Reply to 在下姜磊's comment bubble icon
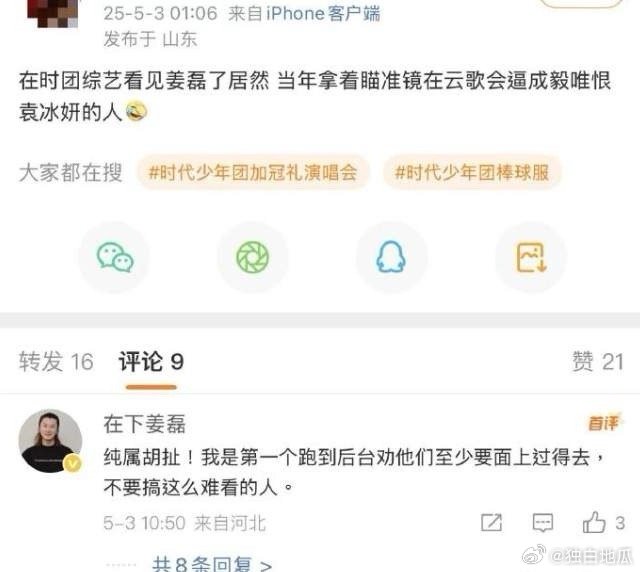640x572 pixels. 543,523
